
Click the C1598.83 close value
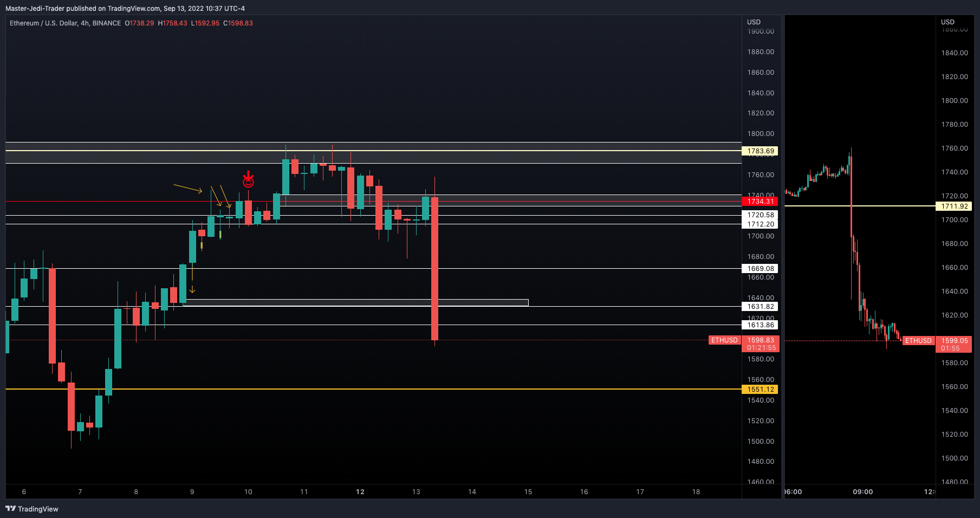click(238, 23)
